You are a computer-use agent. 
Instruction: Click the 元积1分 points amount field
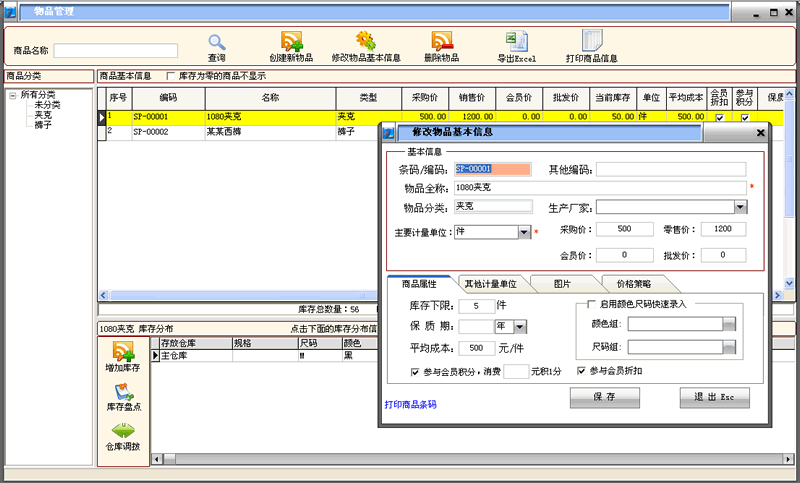(x=516, y=371)
